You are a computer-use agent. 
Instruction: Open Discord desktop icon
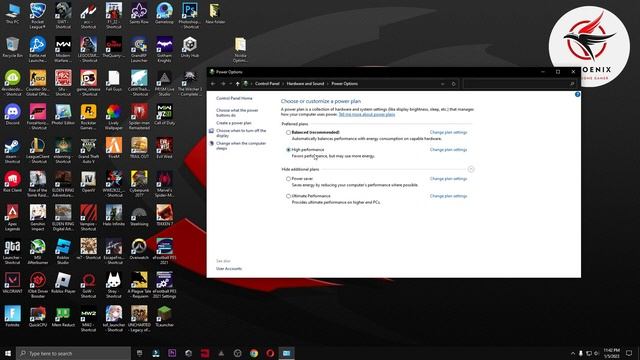[x=12, y=115]
